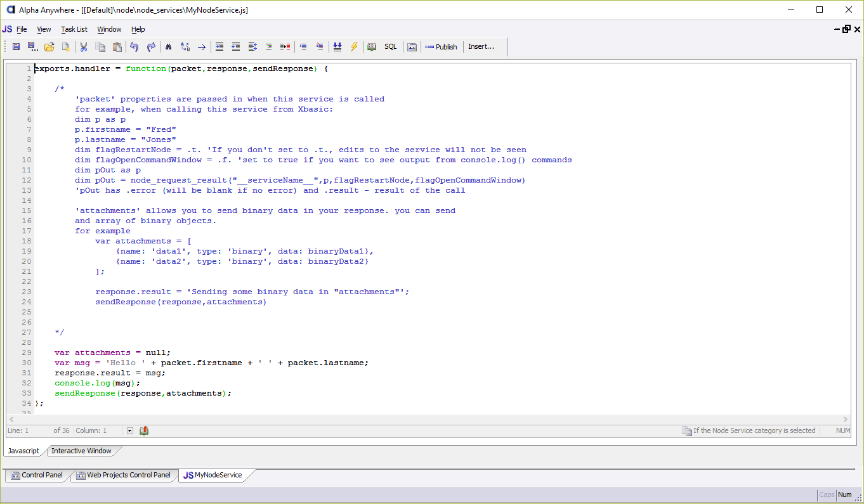Viewport: 864px width, 504px height.
Task: Switch to the Javascript editor tab
Action: point(23,451)
